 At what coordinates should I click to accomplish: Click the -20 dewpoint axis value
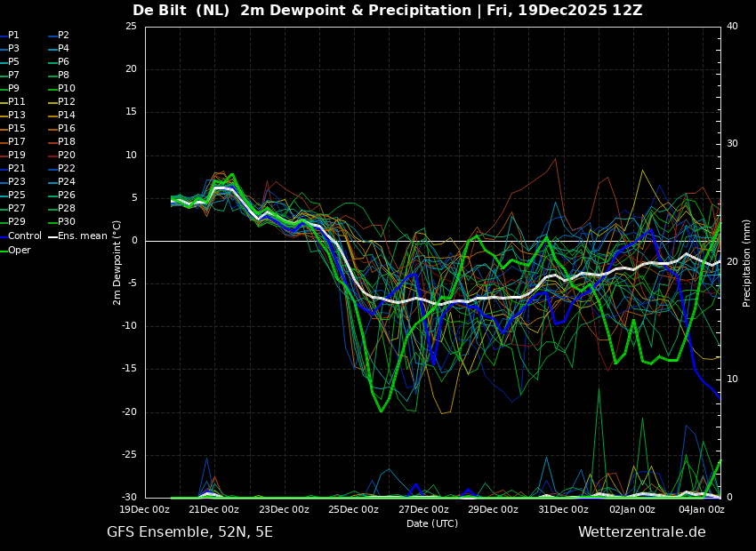coord(129,412)
